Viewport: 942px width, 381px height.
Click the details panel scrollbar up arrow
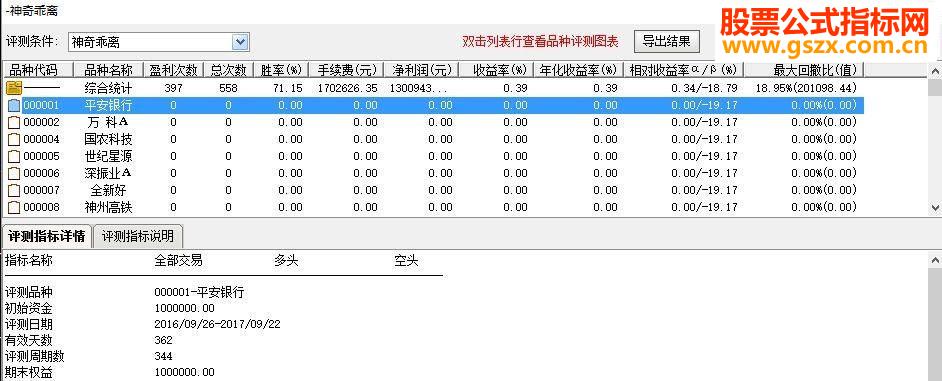pyautogui.click(x=935, y=260)
